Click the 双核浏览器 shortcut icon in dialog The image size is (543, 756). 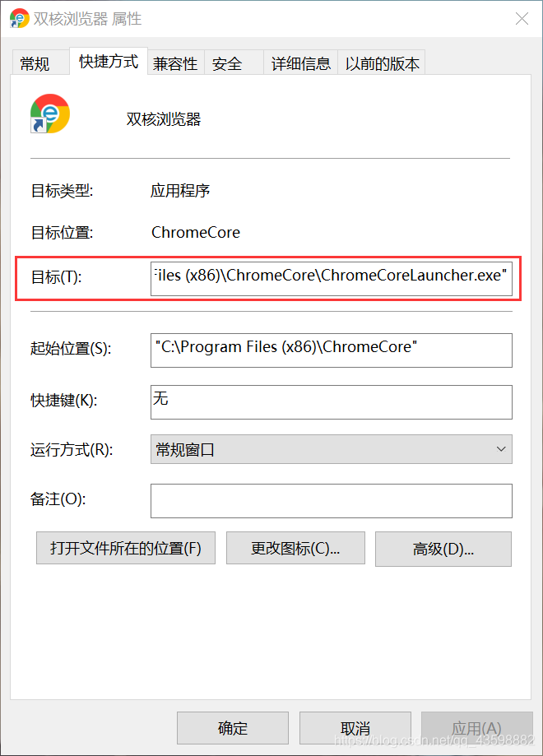point(49,114)
